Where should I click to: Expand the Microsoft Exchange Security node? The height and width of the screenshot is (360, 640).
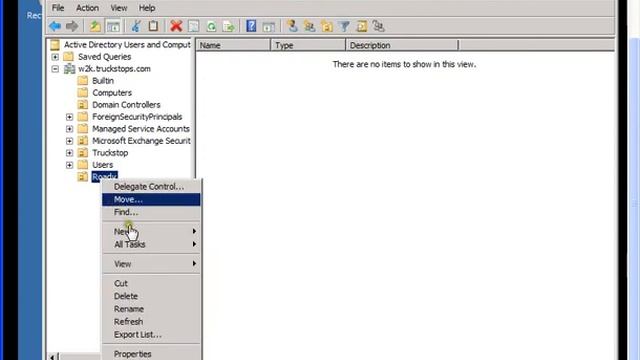tap(69, 141)
